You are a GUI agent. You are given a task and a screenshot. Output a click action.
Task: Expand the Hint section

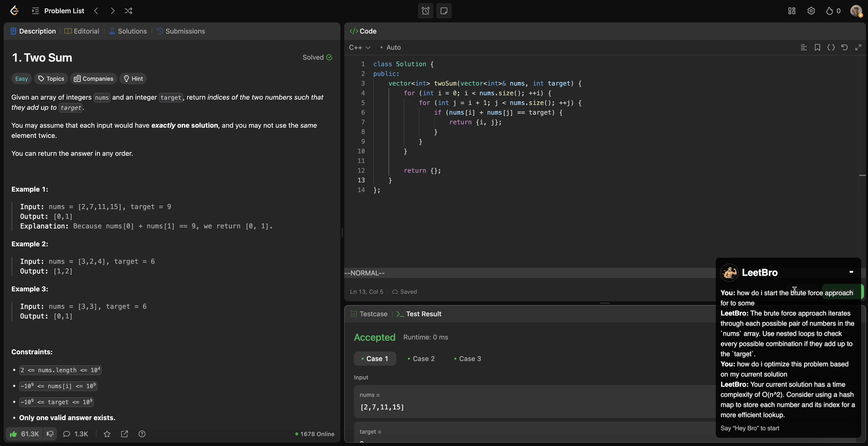pyautogui.click(x=133, y=78)
